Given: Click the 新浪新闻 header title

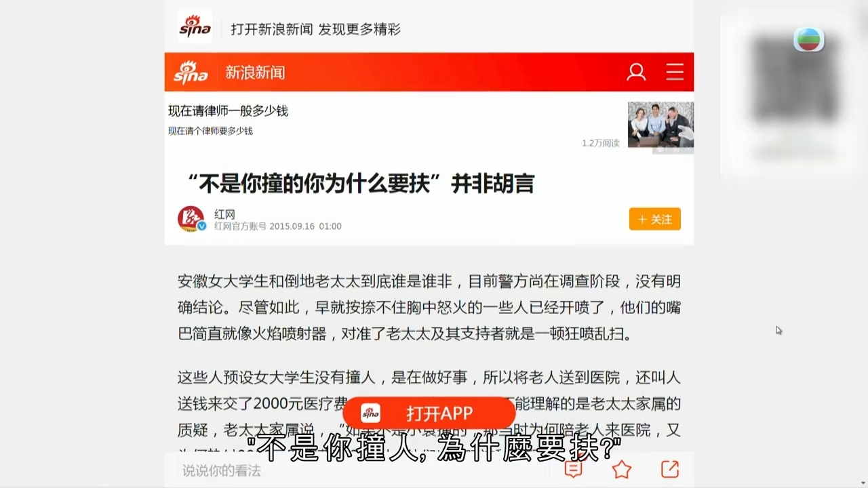Looking at the screenshot, I should (255, 73).
